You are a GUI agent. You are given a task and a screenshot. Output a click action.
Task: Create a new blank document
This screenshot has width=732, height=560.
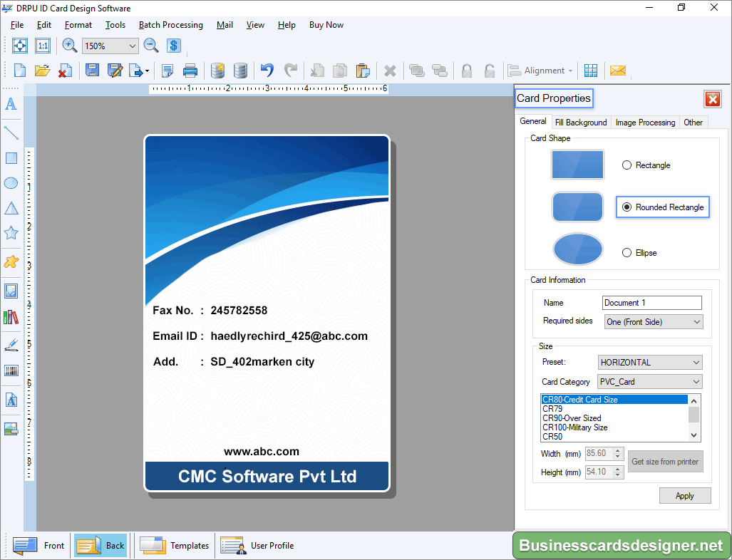(x=20, y=71)
